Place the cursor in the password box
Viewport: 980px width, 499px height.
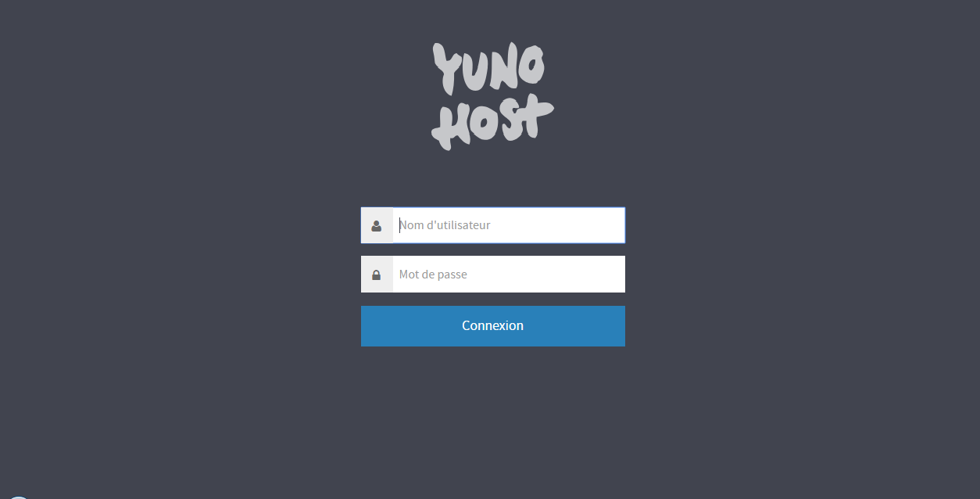[x=509, y=274]
